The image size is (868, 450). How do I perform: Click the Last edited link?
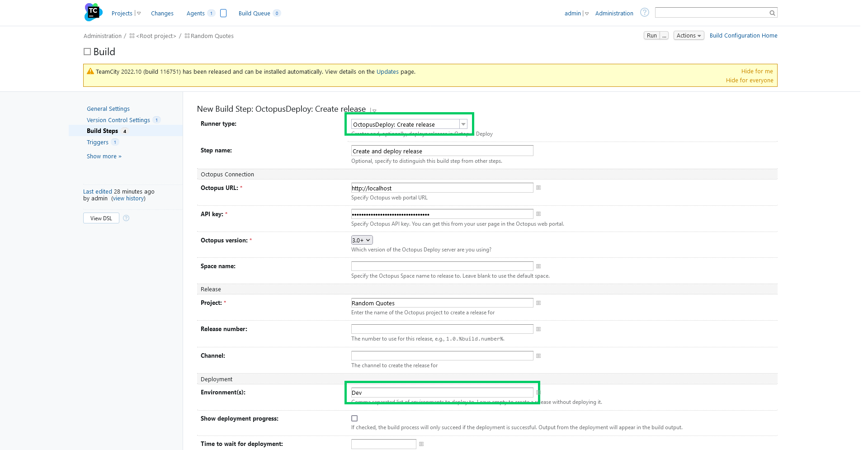98,192
